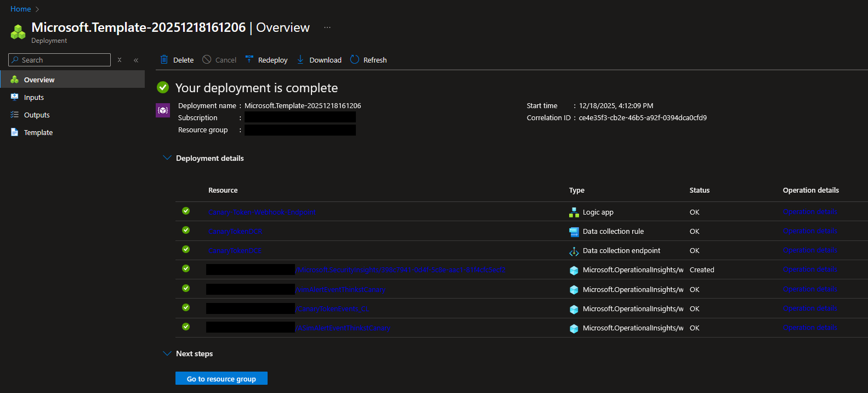Clear the sidebar search with the X

pos(120,60)
